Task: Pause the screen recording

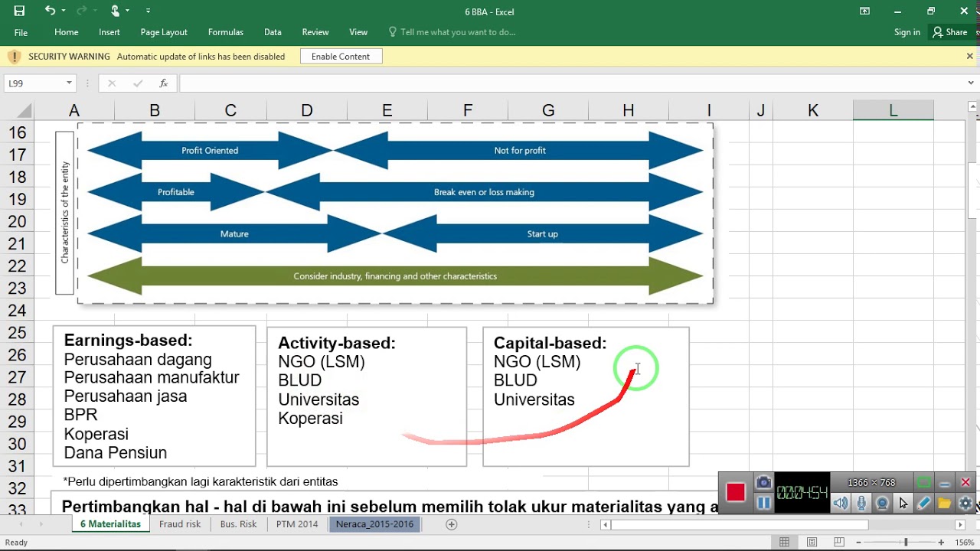Action: (763, 503)
